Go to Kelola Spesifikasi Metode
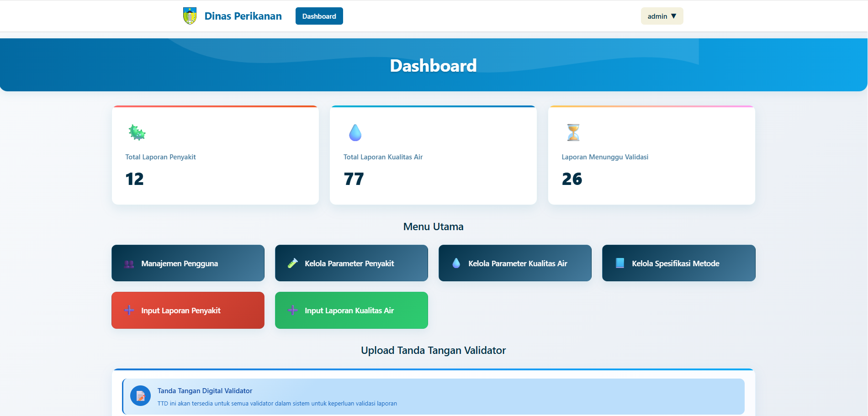Viewport: 868px width, 416px height. click(678, 263)
